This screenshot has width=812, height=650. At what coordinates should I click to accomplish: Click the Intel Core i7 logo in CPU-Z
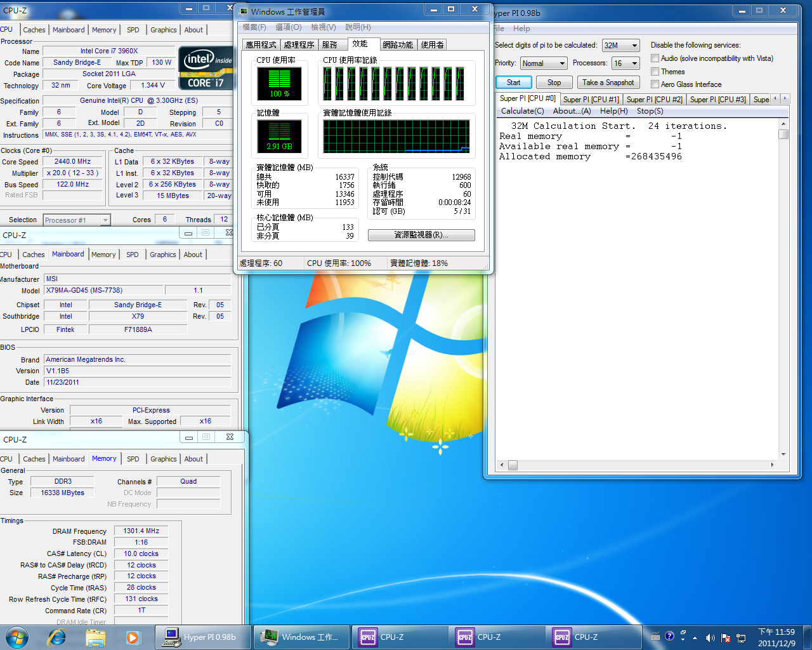click(206, 68)
